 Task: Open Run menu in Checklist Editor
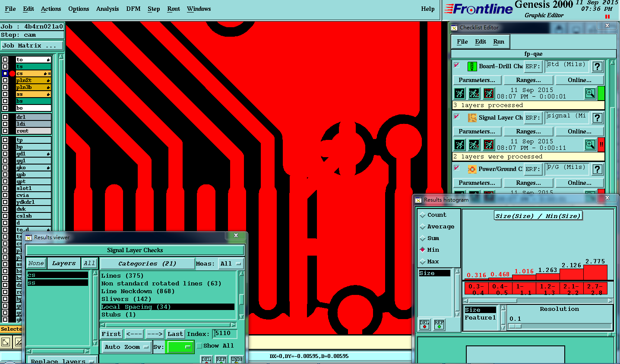[x=499, y=41]
